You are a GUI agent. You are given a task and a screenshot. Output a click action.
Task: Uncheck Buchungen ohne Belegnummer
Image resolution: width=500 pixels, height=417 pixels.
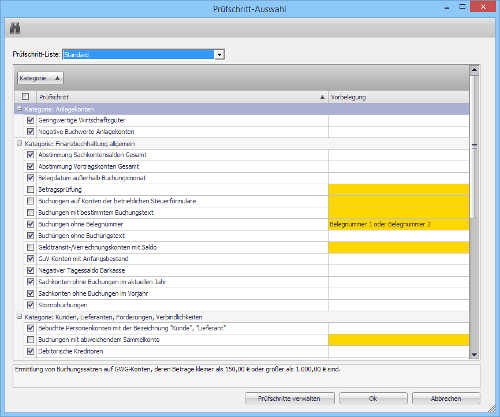pyautogui.click(x=30, y=224)
